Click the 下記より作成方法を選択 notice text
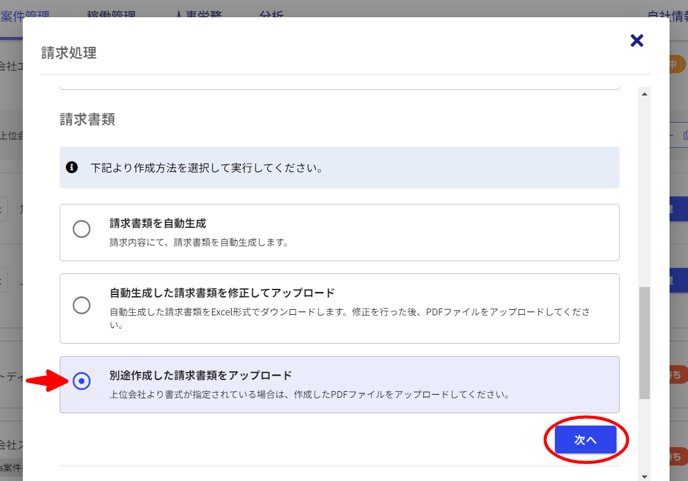 (206, 168)
